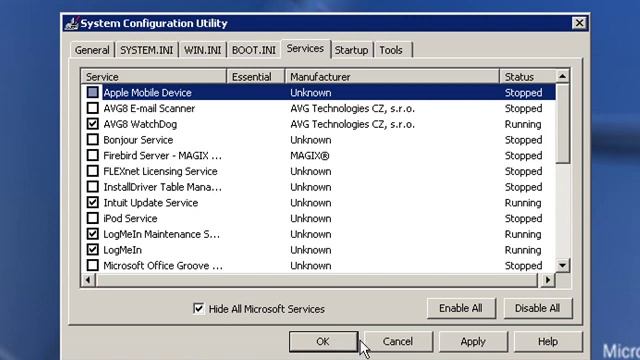Viewport: 640px width, 360px height.
Task: Close the System Configuration Utility window
Action: pos(579,23)
